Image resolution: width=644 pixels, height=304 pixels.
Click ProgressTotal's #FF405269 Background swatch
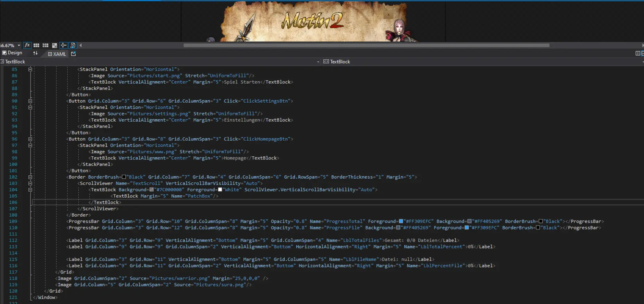[x=469, y=222]
